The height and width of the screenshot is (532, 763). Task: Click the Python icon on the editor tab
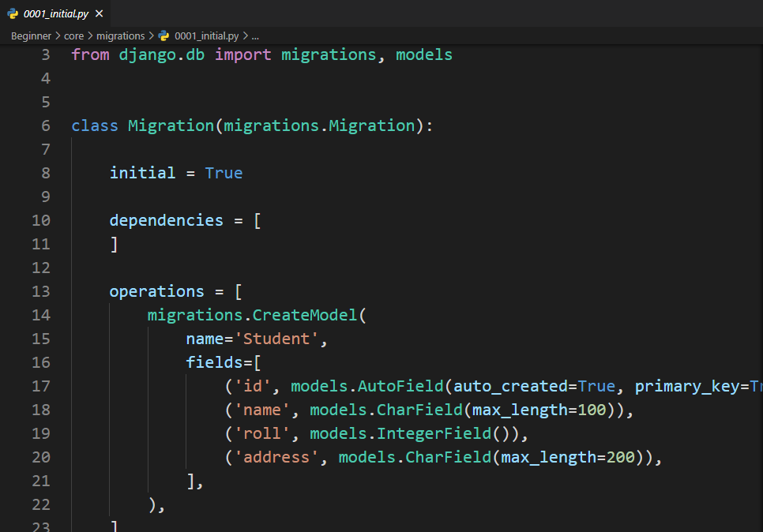coord(13,13)
